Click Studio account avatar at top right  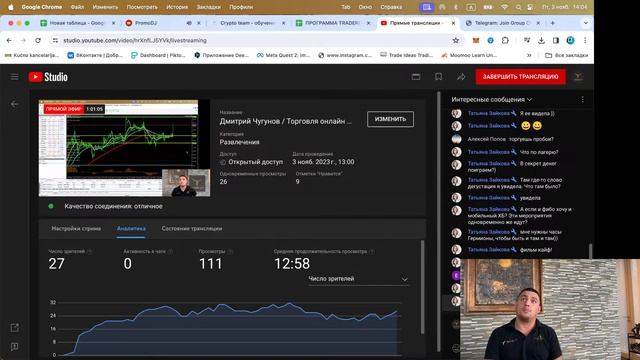pos(578,77)
